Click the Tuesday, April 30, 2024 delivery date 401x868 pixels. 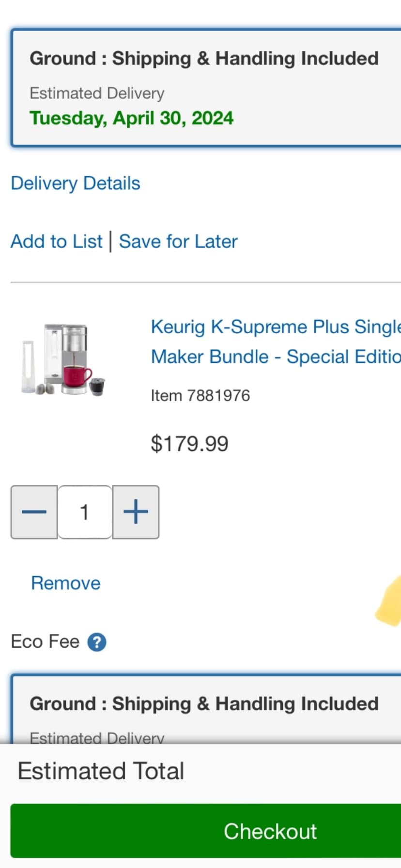click(x=132, y=118)
